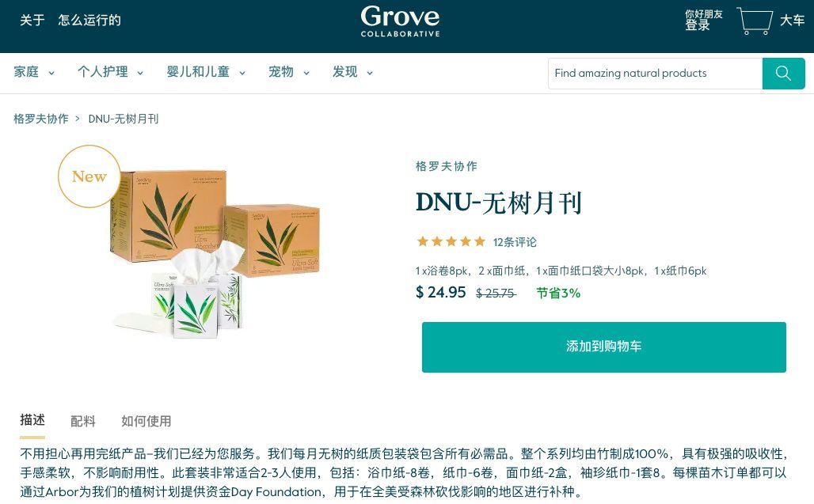814x504 pixels.
Task: Click the search magnifier icon button
Action: pos(783,73)
